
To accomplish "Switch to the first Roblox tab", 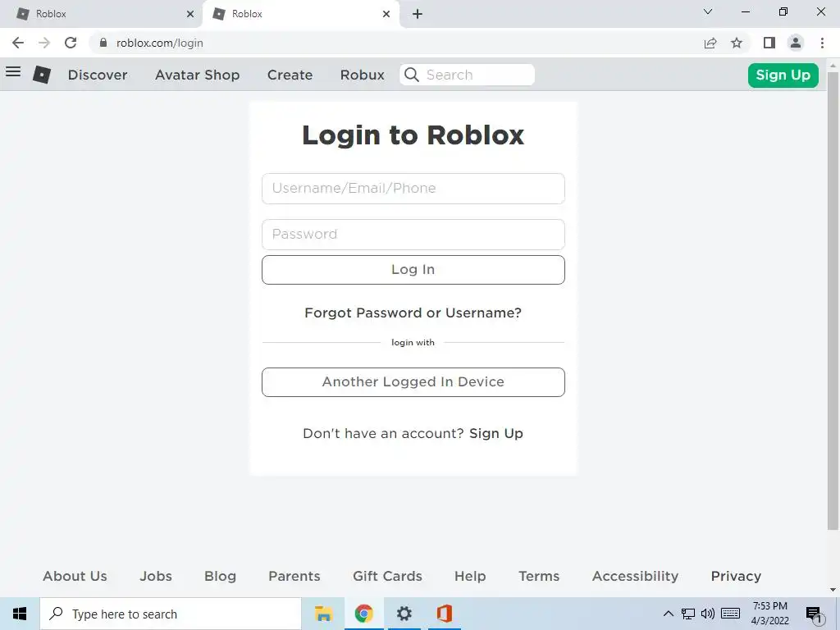I will 101,14.
